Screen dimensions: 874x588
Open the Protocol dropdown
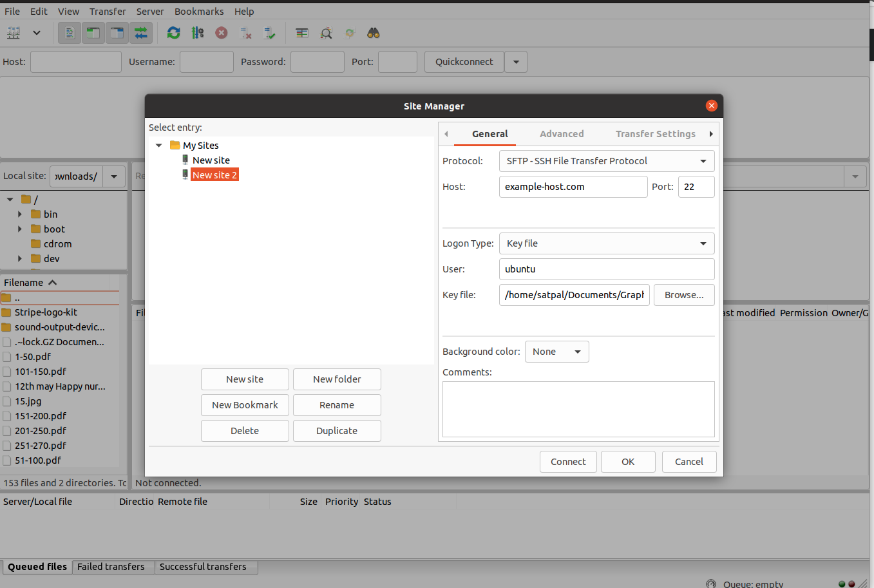pyautogui.click(x=606, y=160)
